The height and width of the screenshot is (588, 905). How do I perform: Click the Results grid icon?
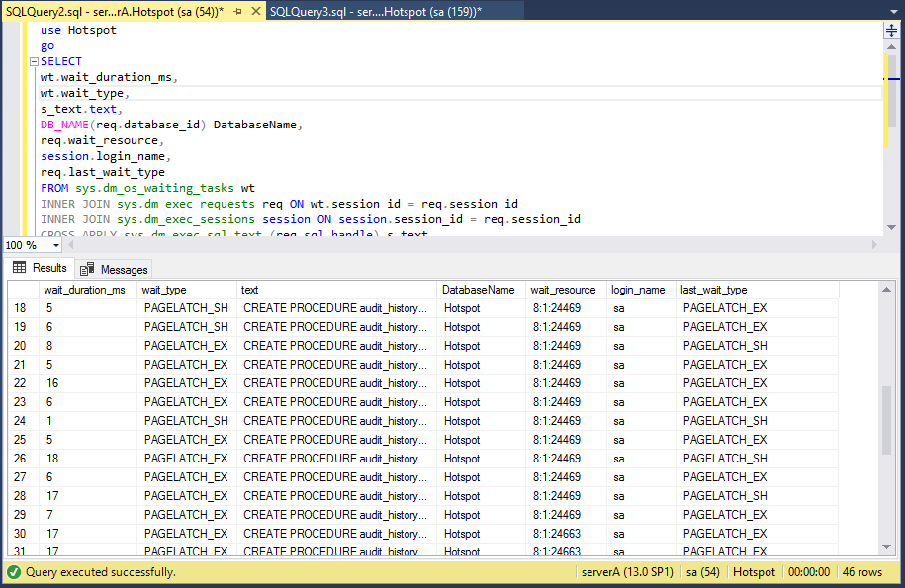coord(20,268)
